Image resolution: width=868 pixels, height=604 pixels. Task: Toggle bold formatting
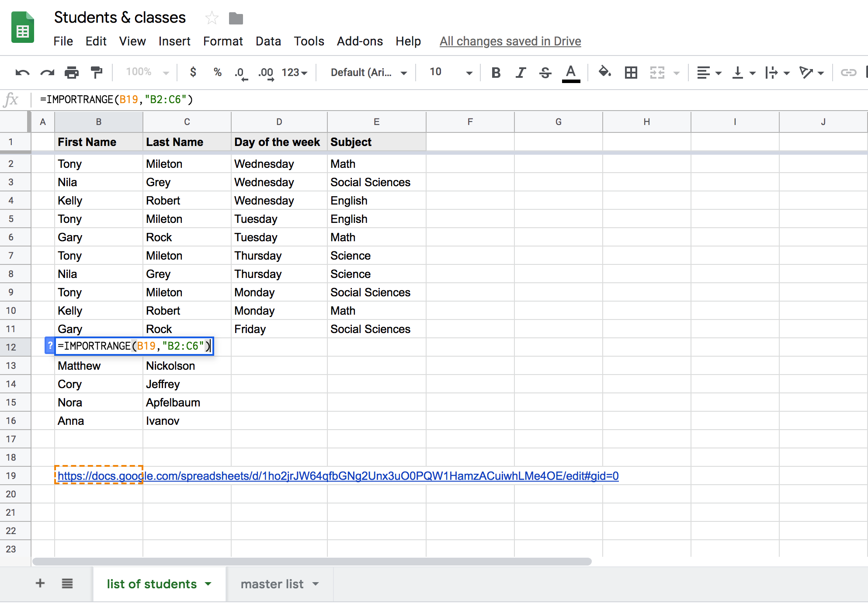pyautogui.click(x=496, y=73)
